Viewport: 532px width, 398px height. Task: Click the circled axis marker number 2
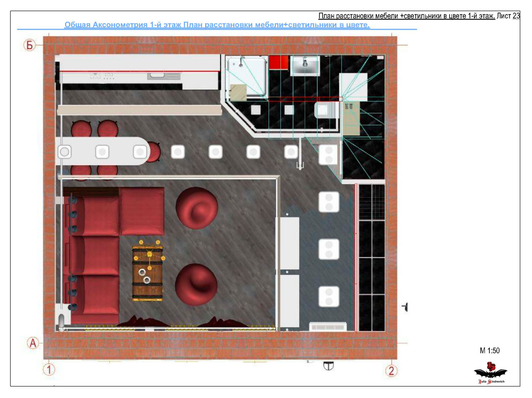pos(391,371)
